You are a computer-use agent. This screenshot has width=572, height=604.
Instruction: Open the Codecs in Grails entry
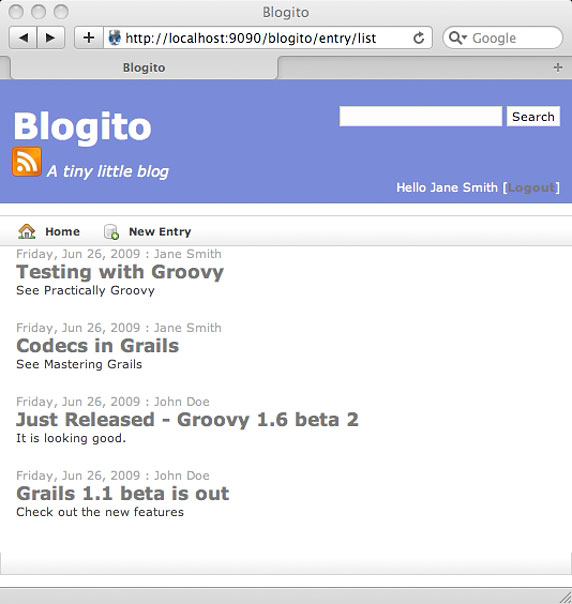[x=97, y=346]
